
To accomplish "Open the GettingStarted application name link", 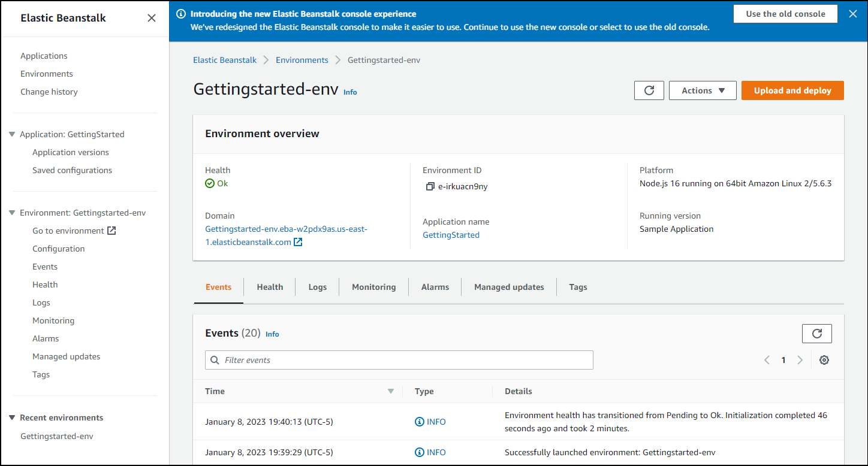I will coord(451,235).
